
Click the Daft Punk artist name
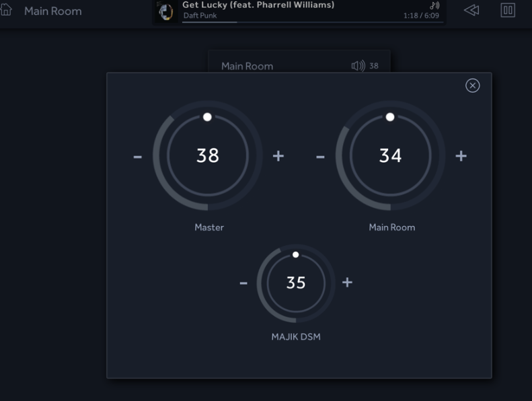click(200, 15)
